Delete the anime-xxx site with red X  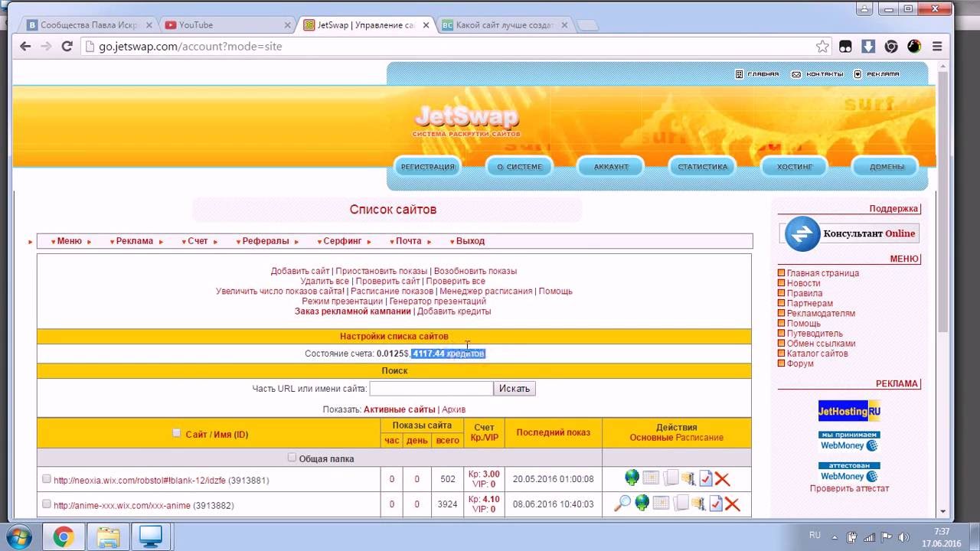tap(732, 504)
